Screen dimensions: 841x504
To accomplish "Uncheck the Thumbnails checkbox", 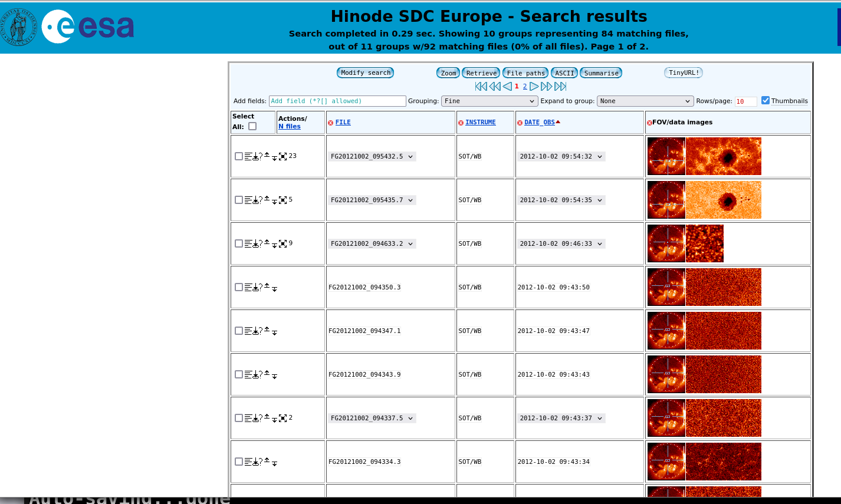I will tap(766, 100).
